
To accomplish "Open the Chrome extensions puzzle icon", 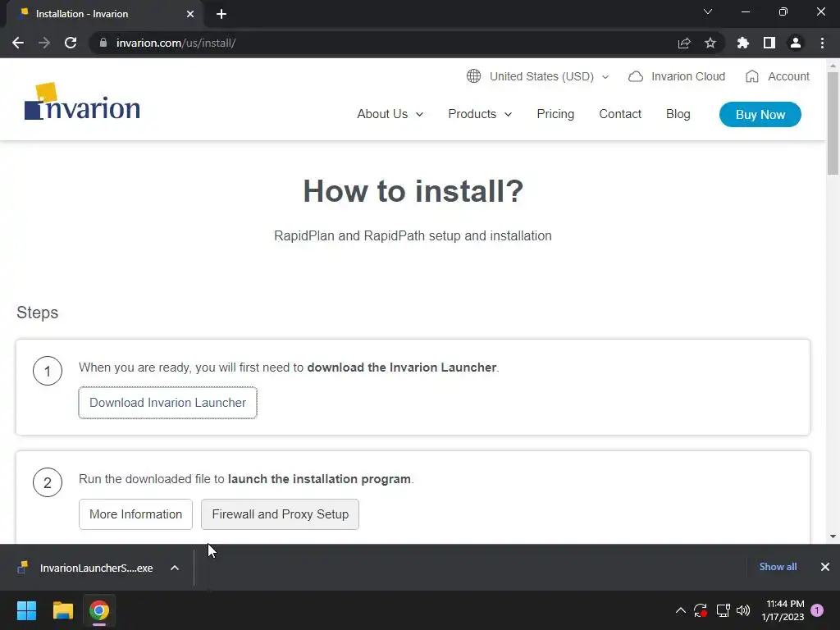I will [x=743, y=43].
